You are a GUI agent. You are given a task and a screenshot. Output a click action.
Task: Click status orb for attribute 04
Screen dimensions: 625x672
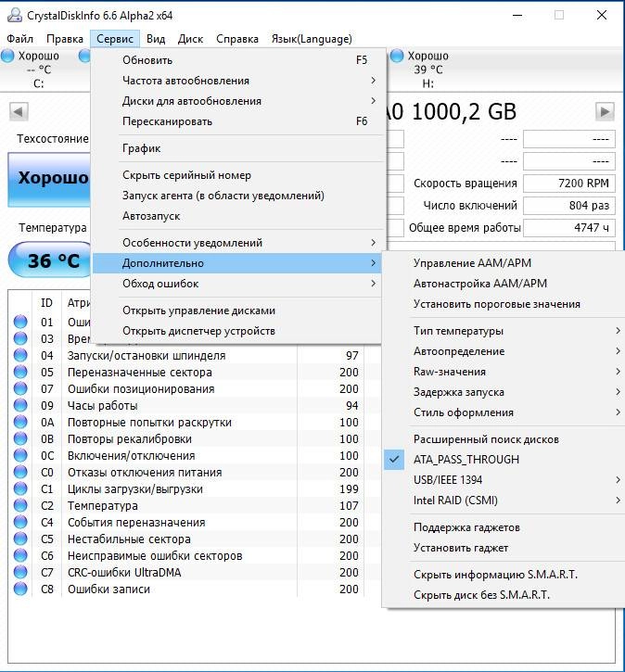coord(20,355)
